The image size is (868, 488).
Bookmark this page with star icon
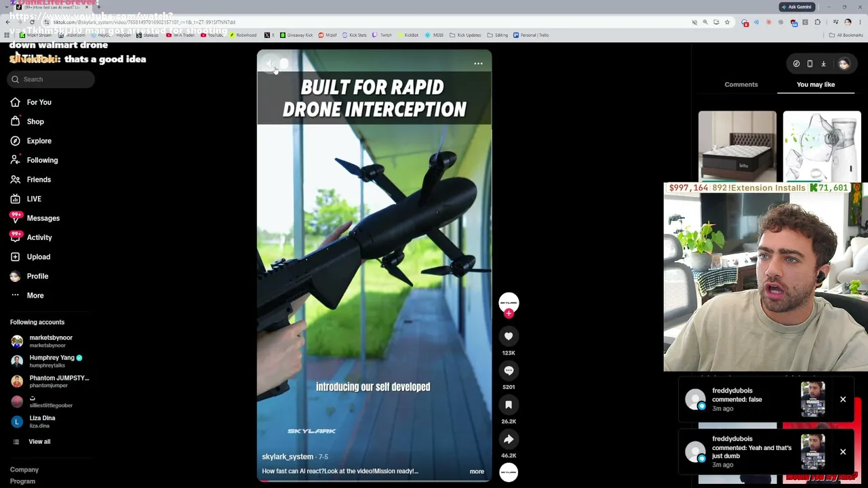(727, 22)
